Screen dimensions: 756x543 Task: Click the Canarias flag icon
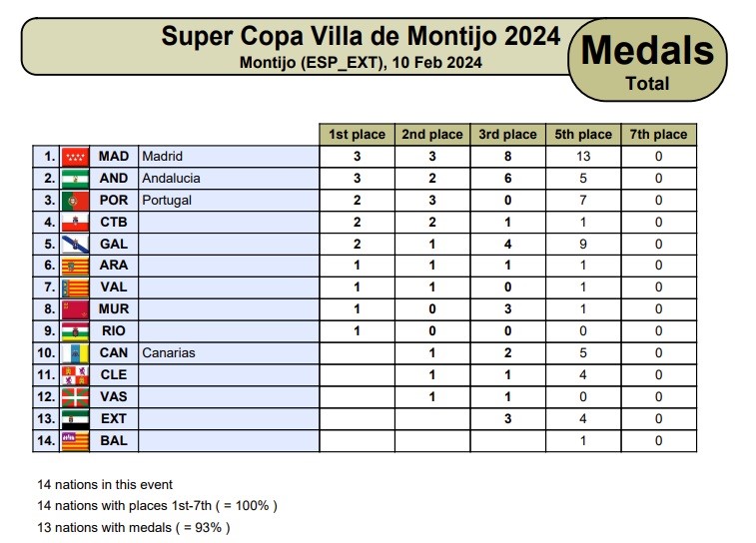pos(76,353)
